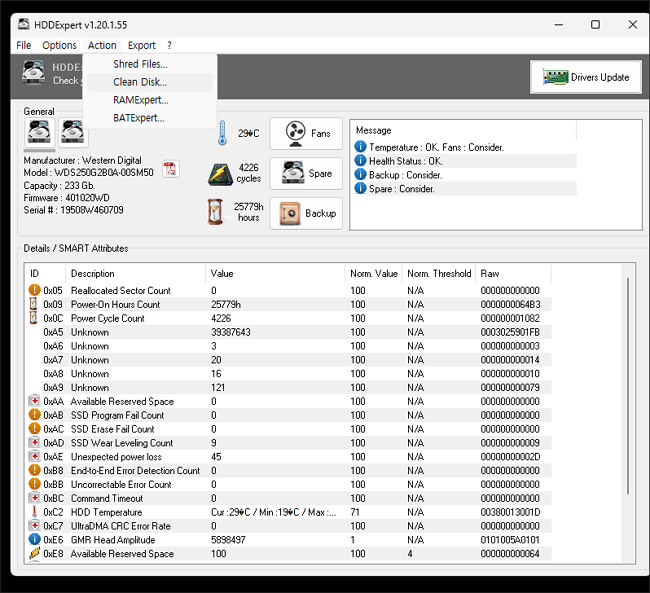Screen dimensions: 650x593
Task: Click the hourglass power-on hours icon
Action: click(215, 212)
